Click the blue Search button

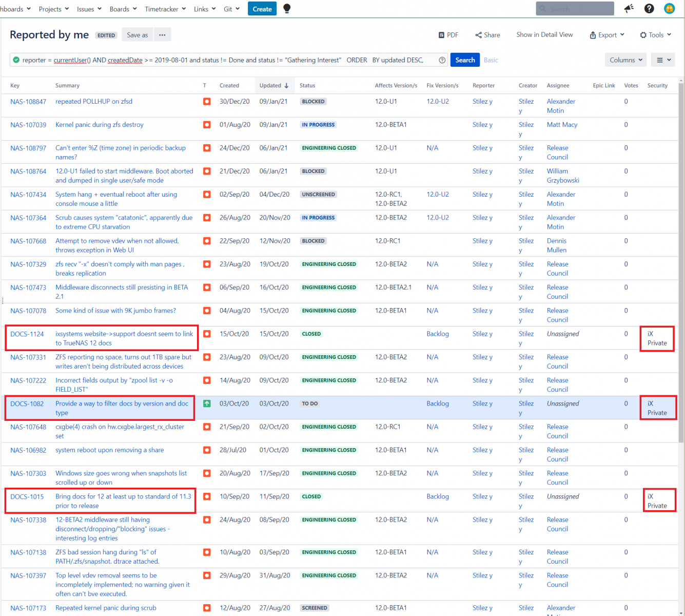click(465, 60)
